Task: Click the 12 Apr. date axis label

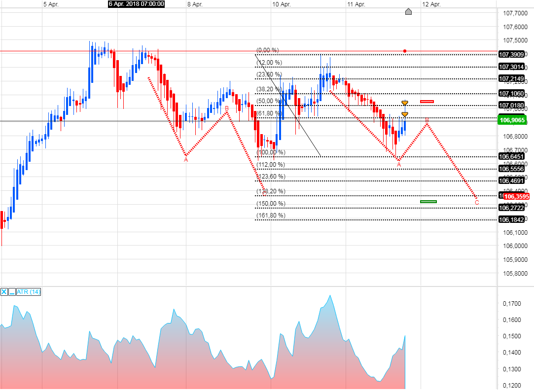Action: 432,4
